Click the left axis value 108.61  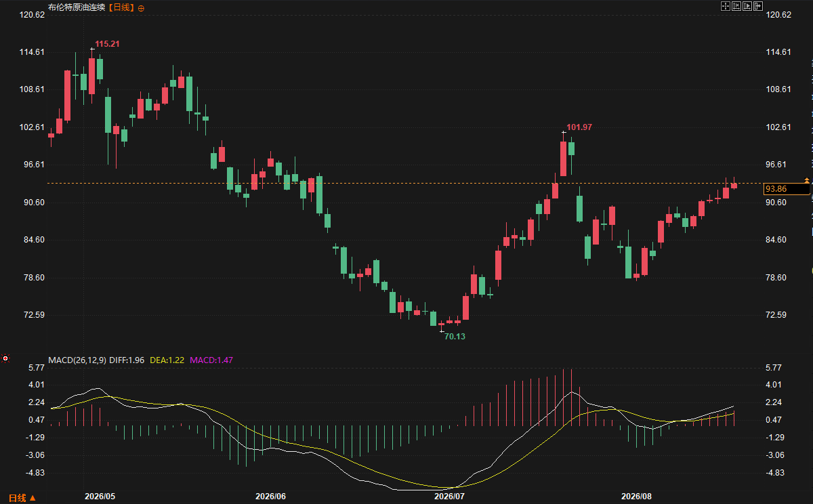pyautogui.click(x=31, y=89)
